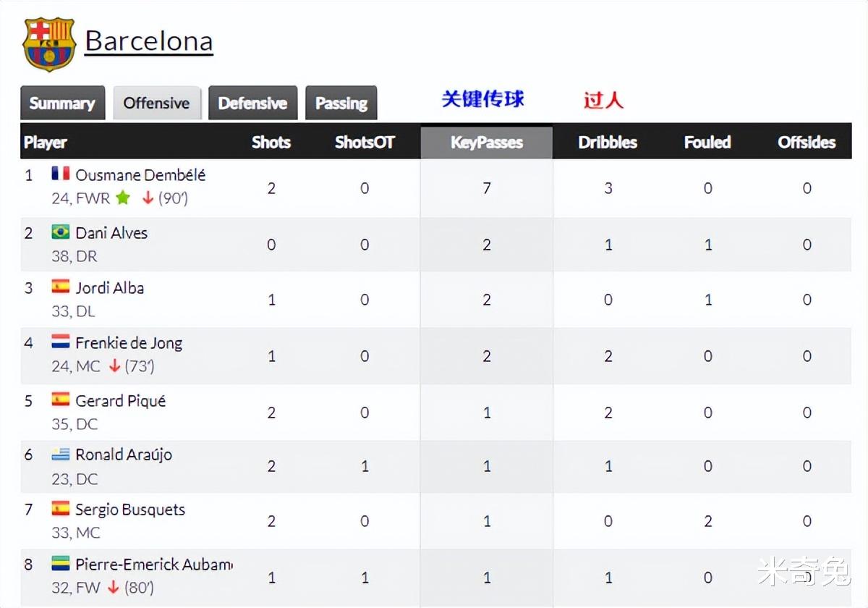This screenshot has height=608, width=868.
Task: Switch to the Defensive tab
Action: tap(252, 103)
